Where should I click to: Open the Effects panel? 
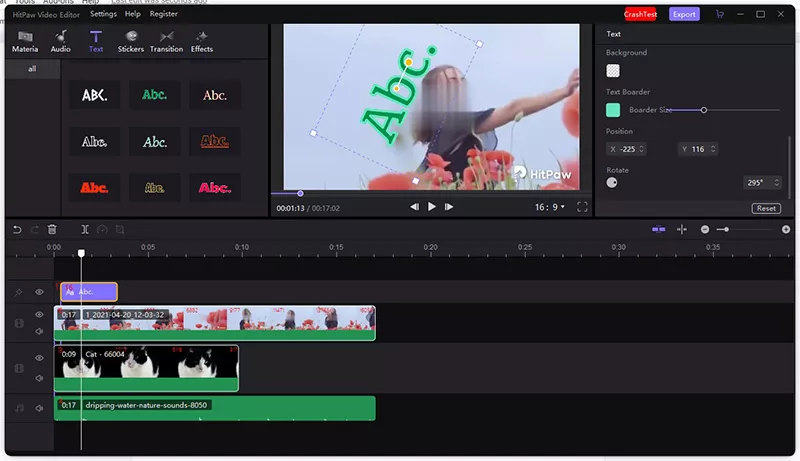(x=202, y=41)
